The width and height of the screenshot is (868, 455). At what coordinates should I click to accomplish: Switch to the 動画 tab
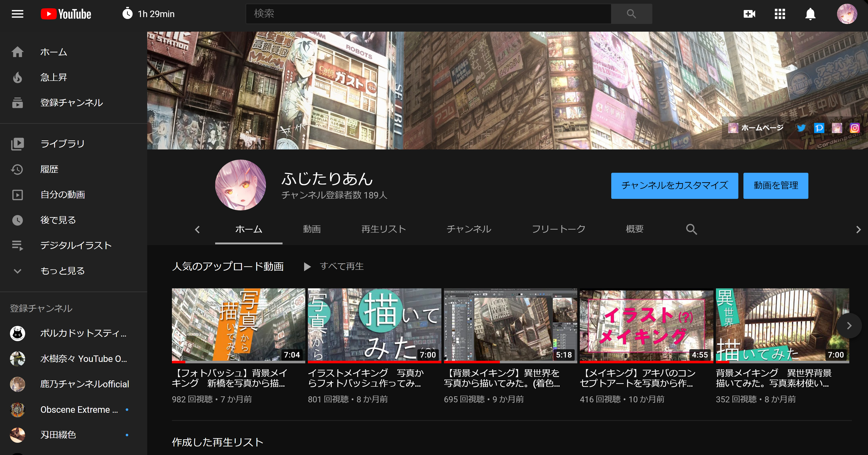click(312, 229)
